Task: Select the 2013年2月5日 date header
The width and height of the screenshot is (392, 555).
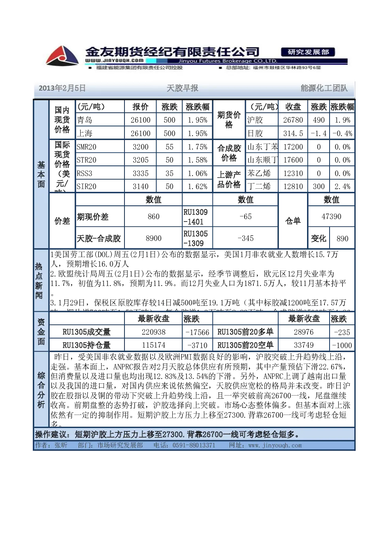Action: coord(62,88)
